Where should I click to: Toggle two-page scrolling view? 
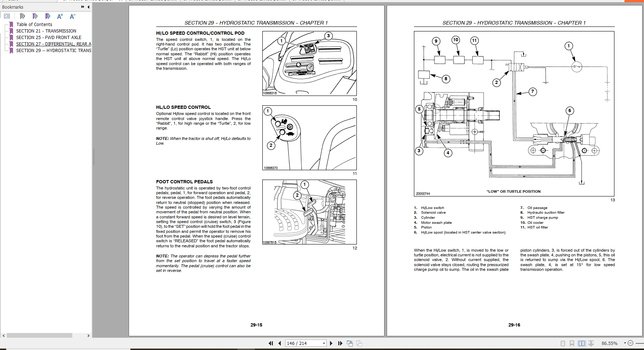pos(591,343)
